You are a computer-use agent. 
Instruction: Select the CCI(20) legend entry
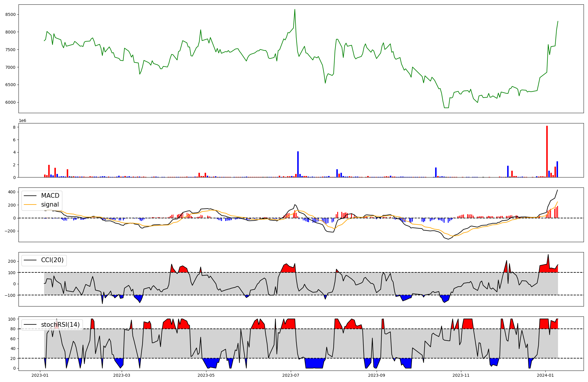coord(52,260)
